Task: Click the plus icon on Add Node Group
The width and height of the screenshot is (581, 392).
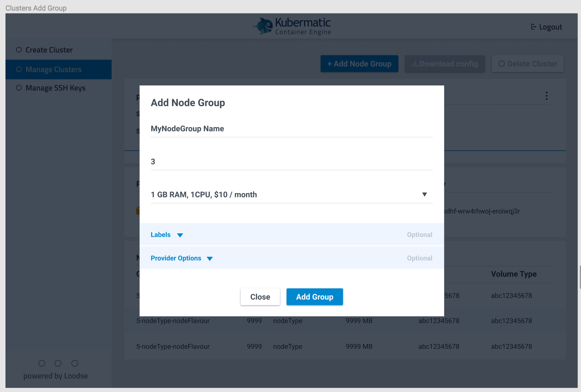Action: point(330,64)
